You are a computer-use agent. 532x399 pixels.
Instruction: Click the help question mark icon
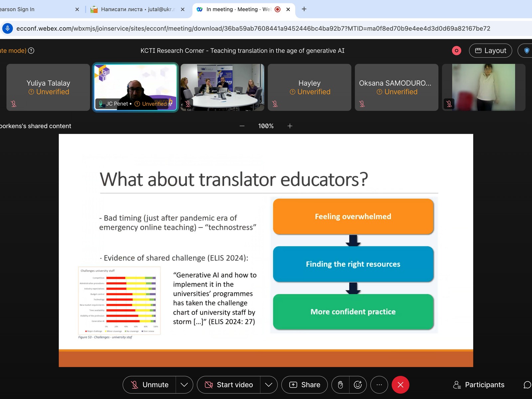[31, 51]
